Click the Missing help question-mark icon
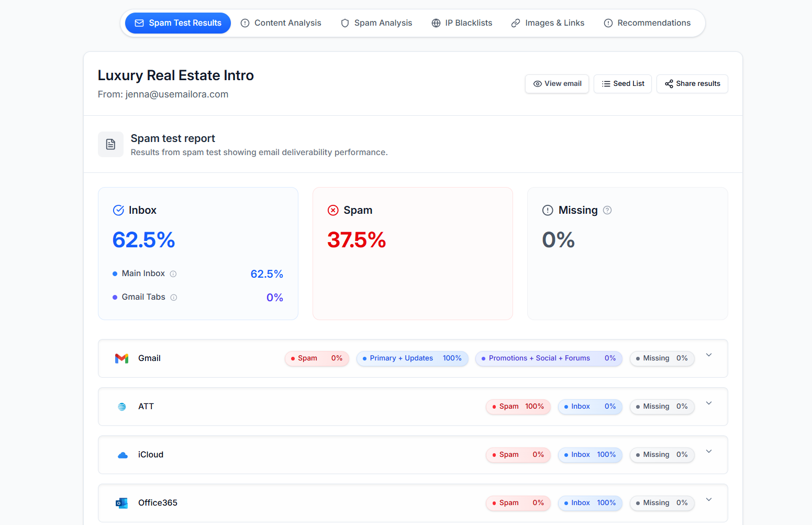 tap(607, 210)
